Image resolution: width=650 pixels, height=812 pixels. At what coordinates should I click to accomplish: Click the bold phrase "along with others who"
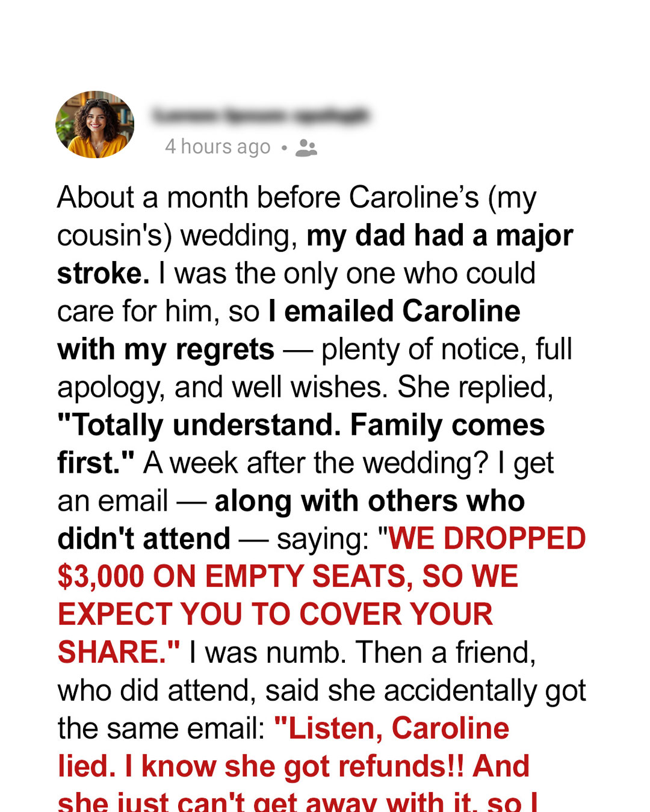click(x=370, y=500)
